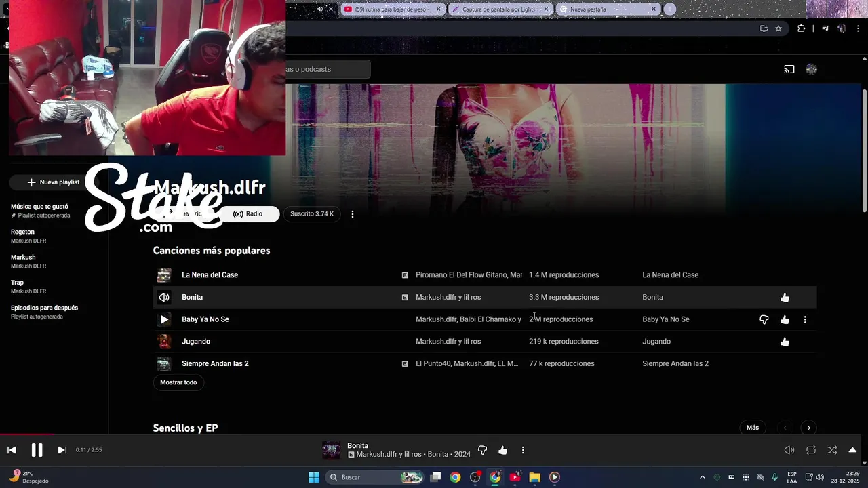The width and height of the screenshot is (868, 488).
Task: Open Chrome media controls icon
Action: (825, 28)
